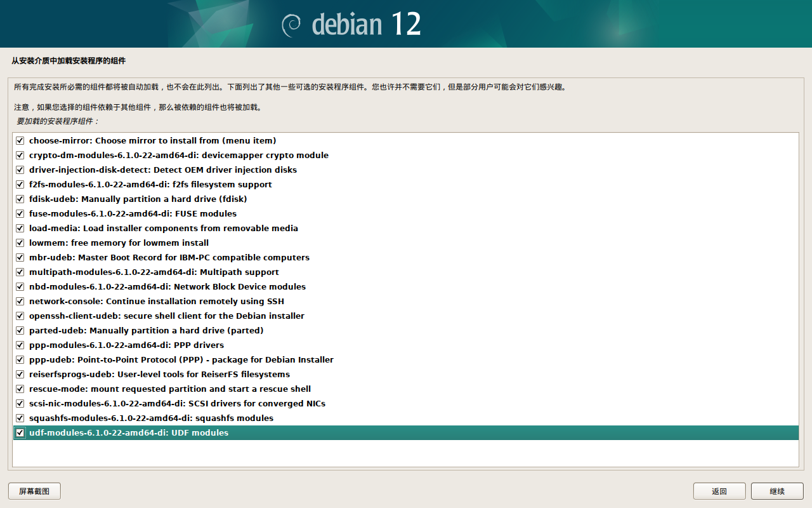
Task: Toggle rescue-mode checkbox
Action: click(x=20, y=389)
